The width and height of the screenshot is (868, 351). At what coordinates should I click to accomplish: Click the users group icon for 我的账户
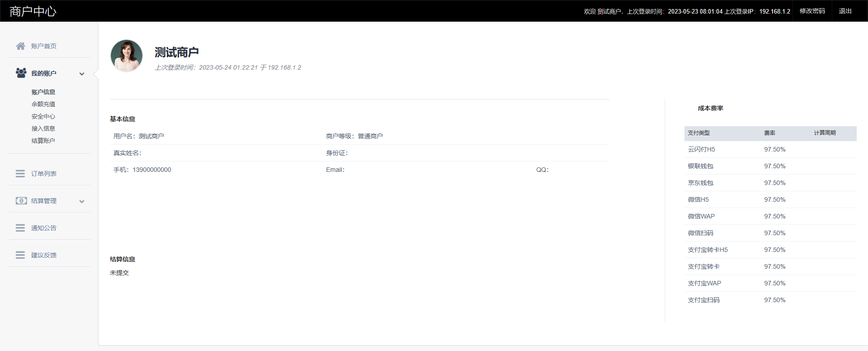coord(21,73)
